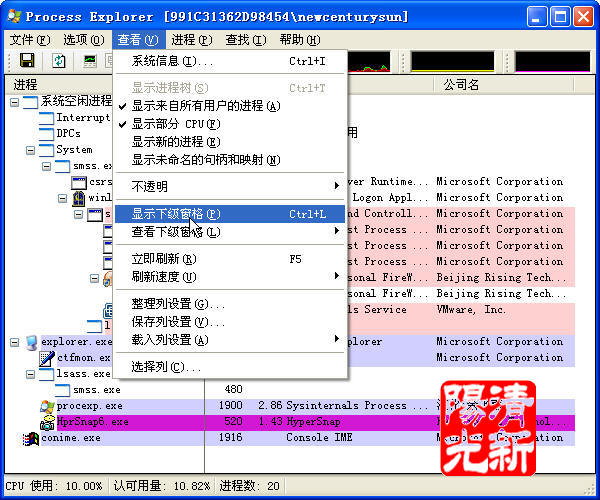The height and width of the screenshot is (500, 600).
Task: Choose 立即刷新 from the menu
Action: 231,259
